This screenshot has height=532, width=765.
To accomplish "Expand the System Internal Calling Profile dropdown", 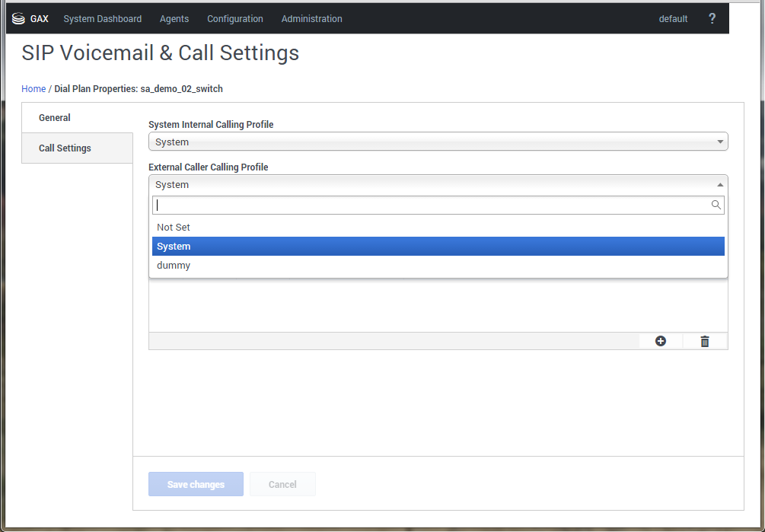I will point(438,142).
